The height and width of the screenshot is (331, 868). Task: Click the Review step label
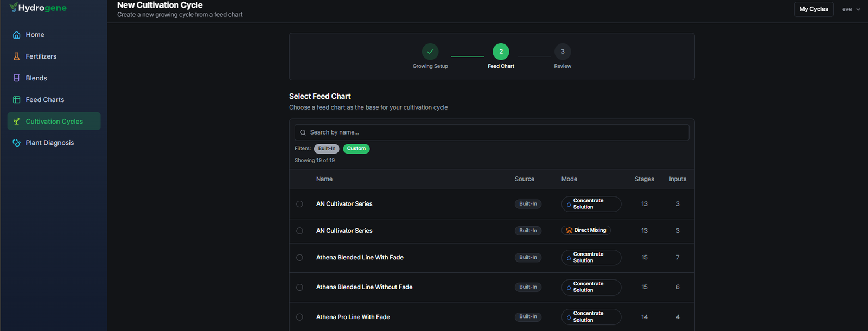(x=563, y=66)
